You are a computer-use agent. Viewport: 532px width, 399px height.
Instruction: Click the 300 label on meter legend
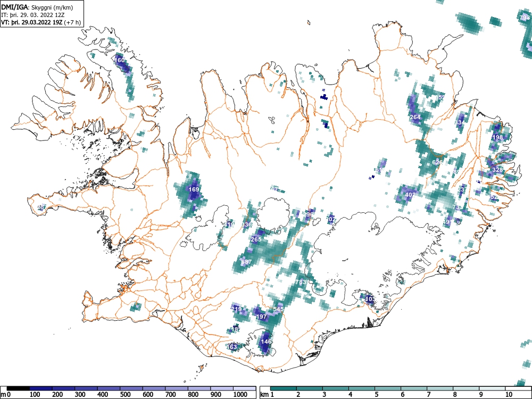click(80, 395)
